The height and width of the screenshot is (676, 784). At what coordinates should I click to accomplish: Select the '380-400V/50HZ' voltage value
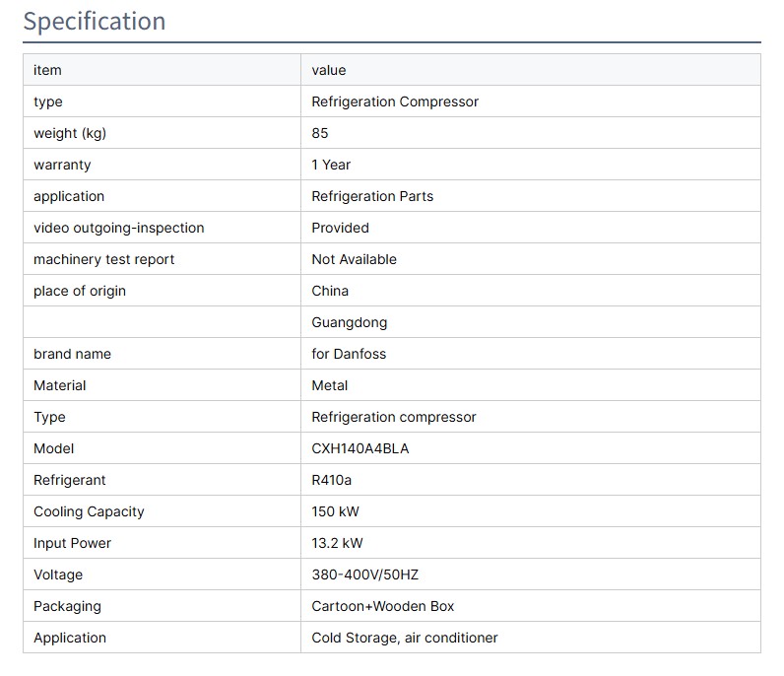[364, 575]
